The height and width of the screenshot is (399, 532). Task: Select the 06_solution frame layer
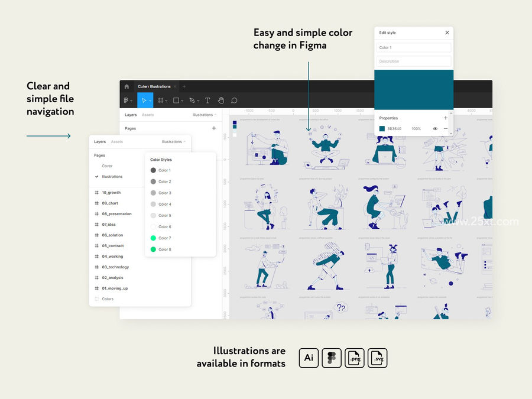click(112, 235)
